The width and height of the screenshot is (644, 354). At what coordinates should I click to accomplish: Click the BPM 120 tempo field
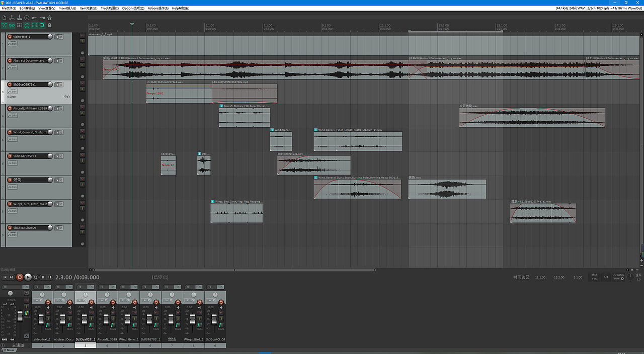(594, 277)
